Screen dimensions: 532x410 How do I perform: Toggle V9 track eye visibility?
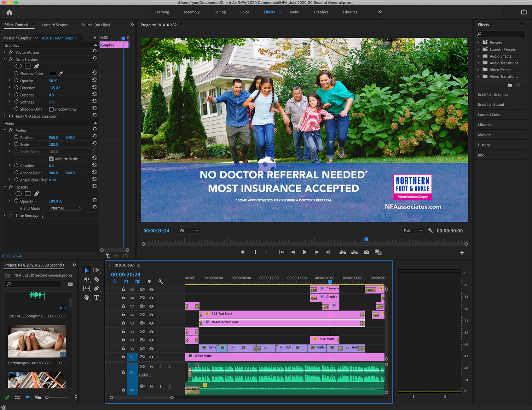click(151, 289)
